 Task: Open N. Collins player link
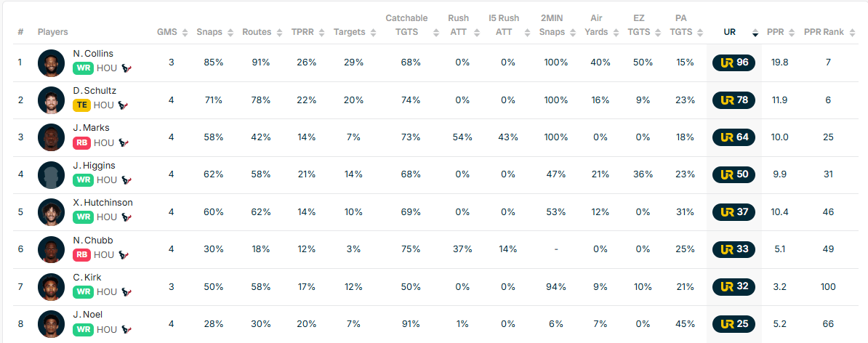[x=93, y=54]
